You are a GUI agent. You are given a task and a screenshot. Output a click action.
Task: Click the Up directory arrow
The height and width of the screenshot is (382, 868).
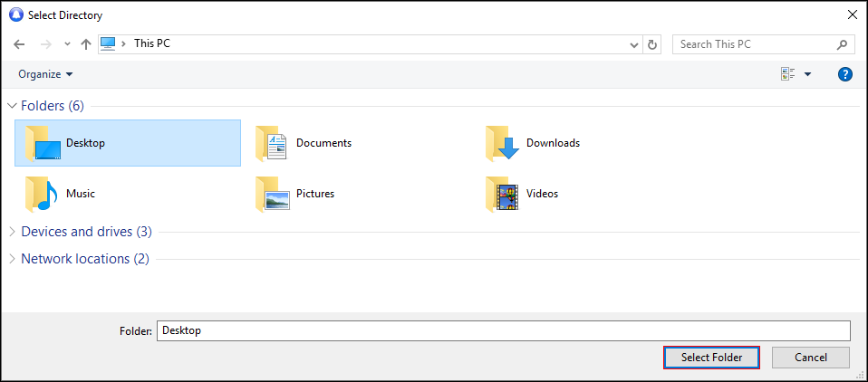pyautogui.click(x=85, y=44)
